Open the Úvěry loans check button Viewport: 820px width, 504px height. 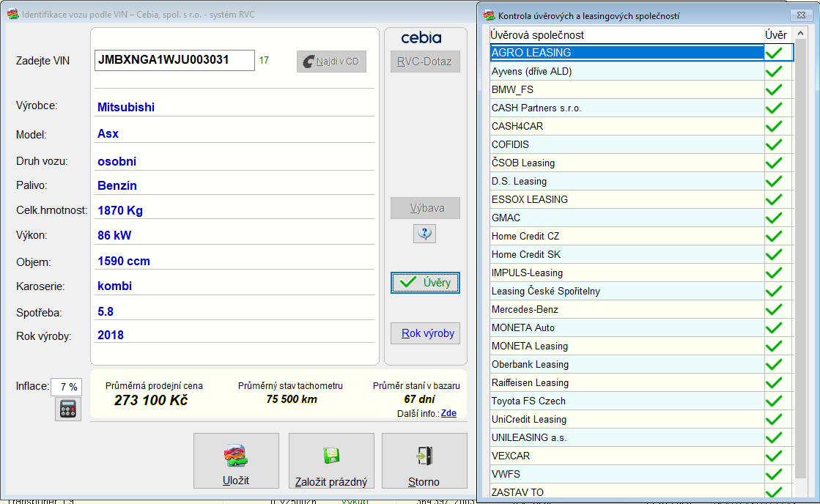425,283
